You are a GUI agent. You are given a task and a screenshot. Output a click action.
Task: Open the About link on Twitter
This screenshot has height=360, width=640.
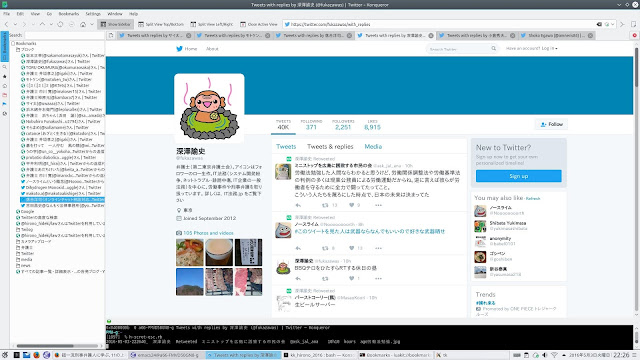pos(212,49)
